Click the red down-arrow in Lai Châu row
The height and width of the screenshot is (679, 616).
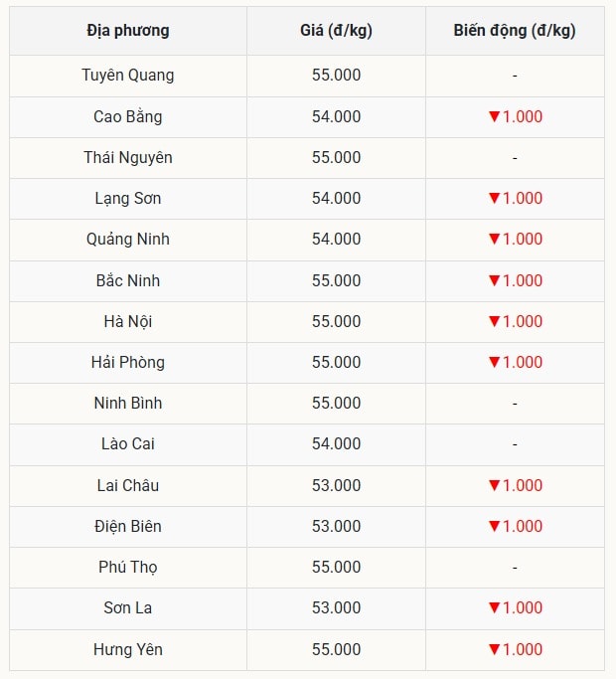(495, 485)
